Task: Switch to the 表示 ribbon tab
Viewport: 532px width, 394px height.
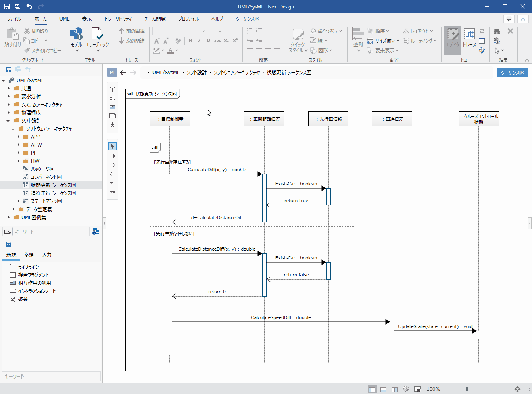Action: (87, 19)
